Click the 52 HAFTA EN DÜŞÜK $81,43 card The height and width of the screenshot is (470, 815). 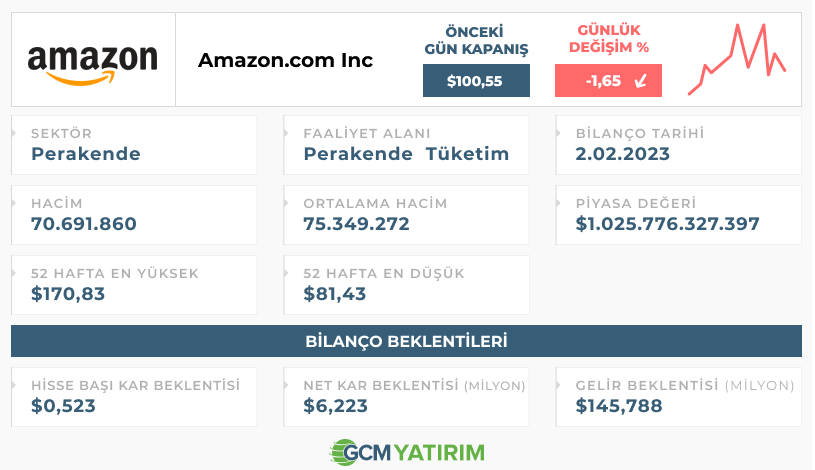(x=406, y=285)
